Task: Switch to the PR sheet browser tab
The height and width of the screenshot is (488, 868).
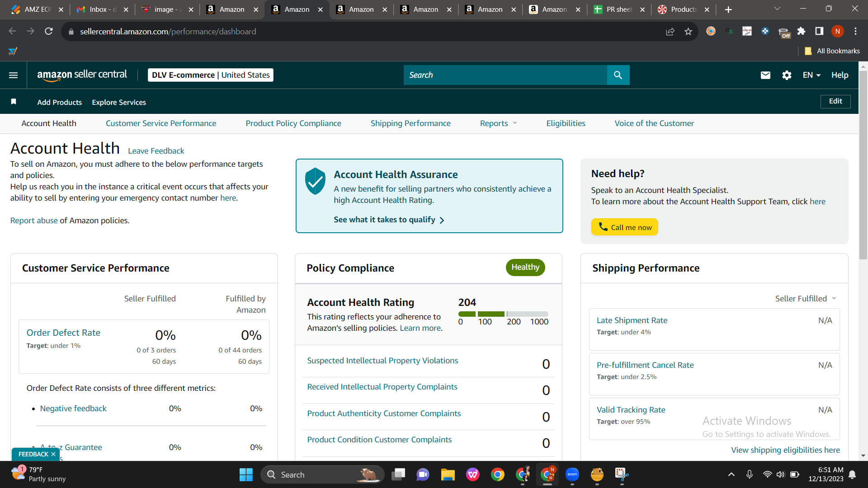Action: [619, 9]
